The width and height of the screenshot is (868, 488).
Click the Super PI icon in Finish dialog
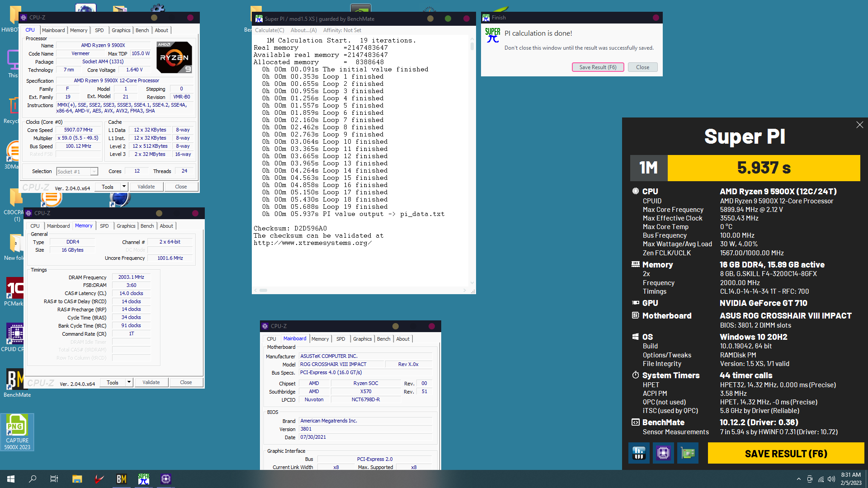(492, 35)
